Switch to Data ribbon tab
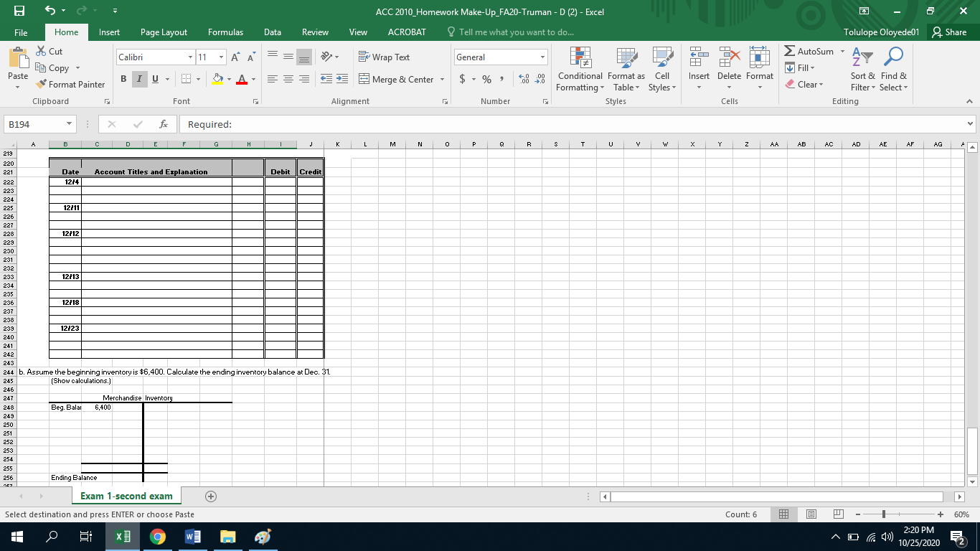Image resolution: width=980 pixels, height=551 pixels. [273, 32]
